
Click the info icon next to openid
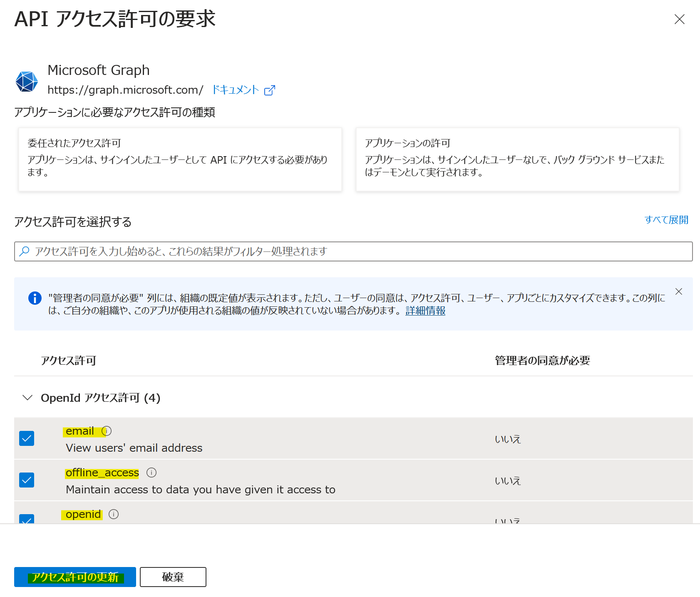coord(114,514)
